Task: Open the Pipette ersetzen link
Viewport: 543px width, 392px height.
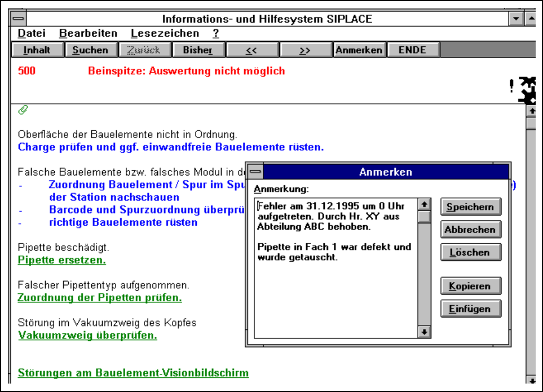Action: (x=61, y=260)
